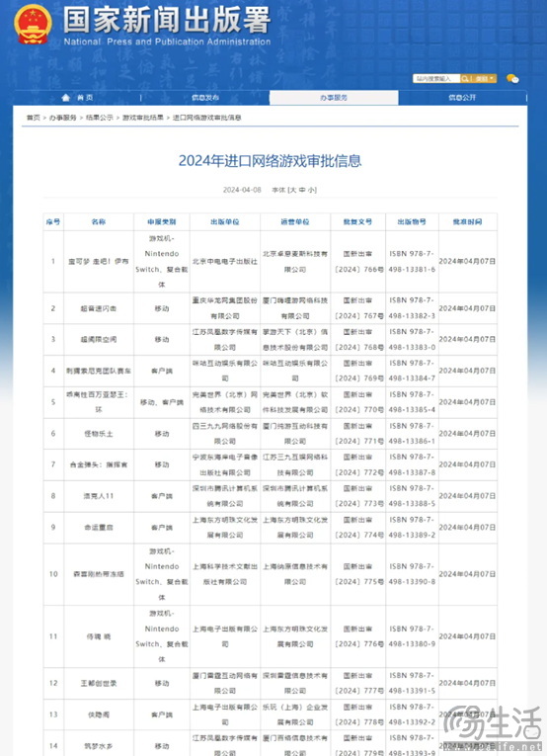This screenshot has width=547, height=756.
Task: Click 合金弹头：指挥官 game name cell
Action: (x=98, y=464)
